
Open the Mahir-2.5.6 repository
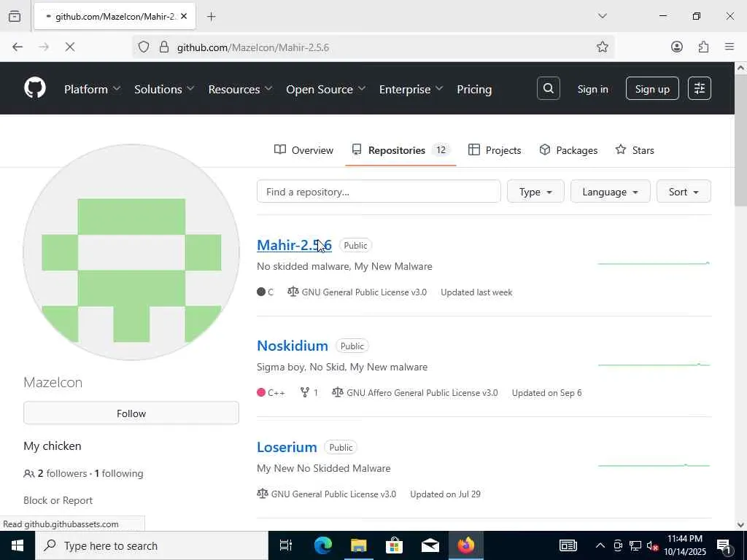point(294,245)
